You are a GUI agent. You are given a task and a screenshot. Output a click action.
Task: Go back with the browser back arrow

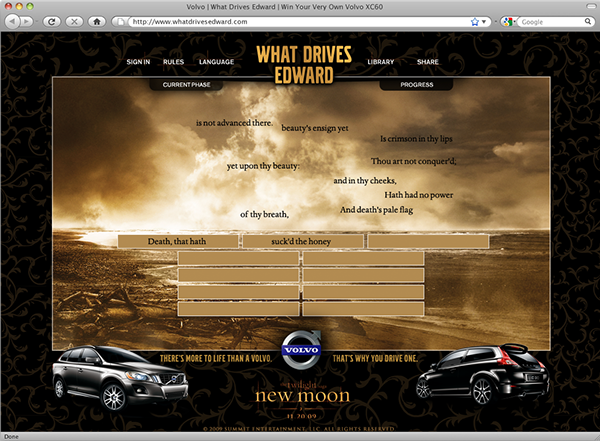coord(12,21)
